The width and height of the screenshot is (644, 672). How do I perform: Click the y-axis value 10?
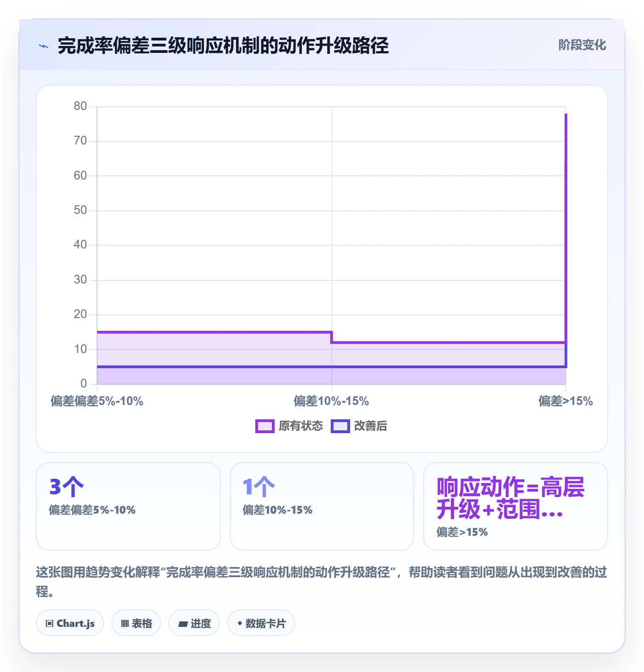[80, 349]
